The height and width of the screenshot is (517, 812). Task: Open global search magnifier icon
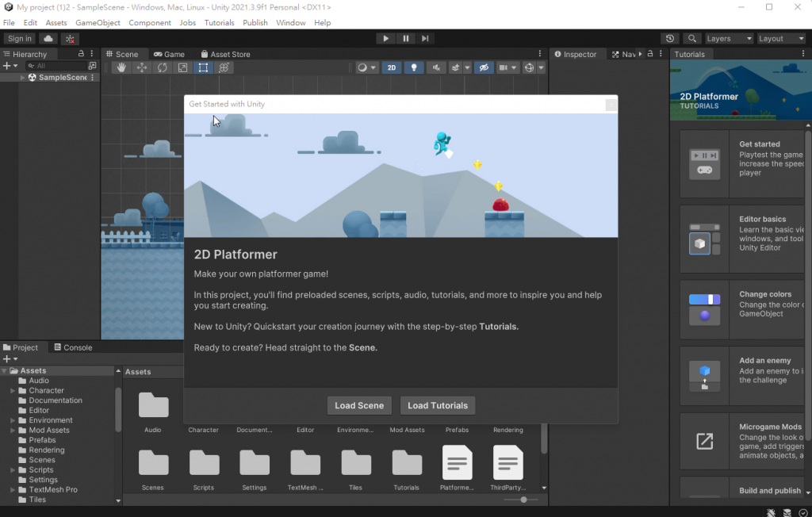click(691, 39)
